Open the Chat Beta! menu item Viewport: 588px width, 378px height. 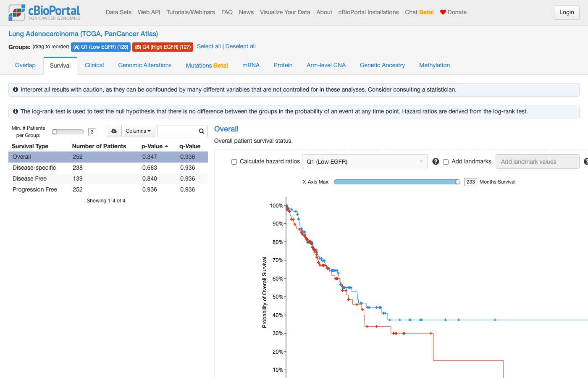[419, 12]
